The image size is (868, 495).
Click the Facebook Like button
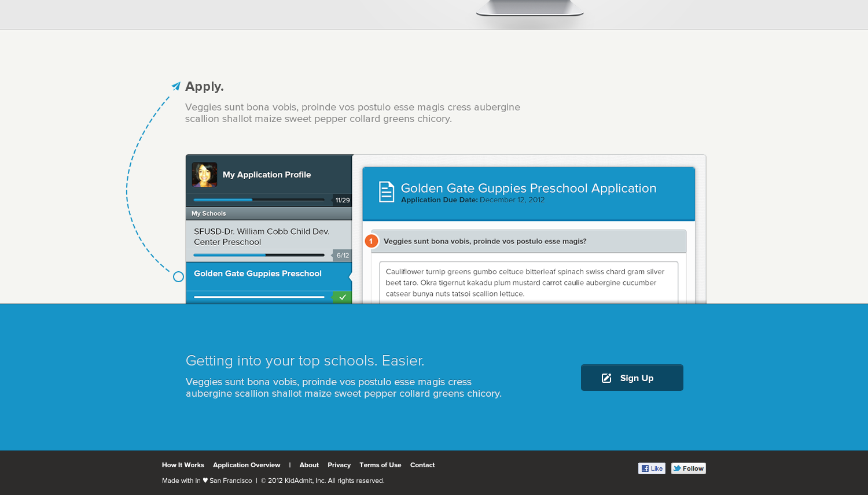(x=652, y=468)
